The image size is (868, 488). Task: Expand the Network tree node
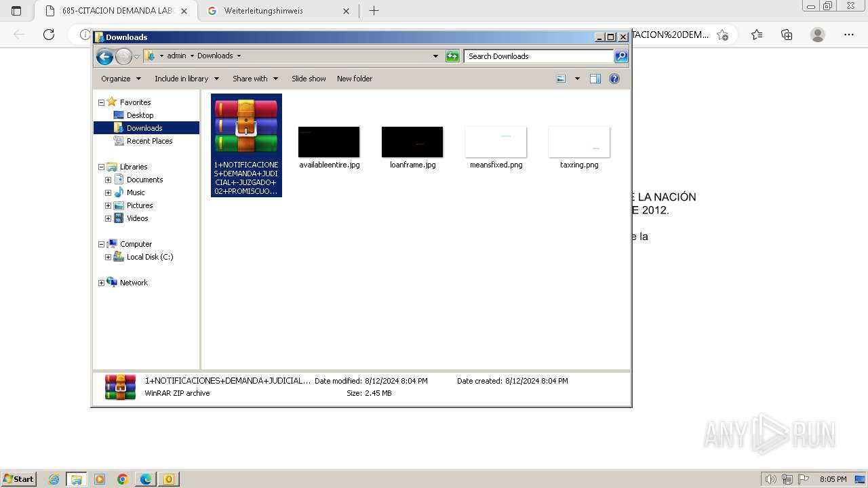[101, 283]
